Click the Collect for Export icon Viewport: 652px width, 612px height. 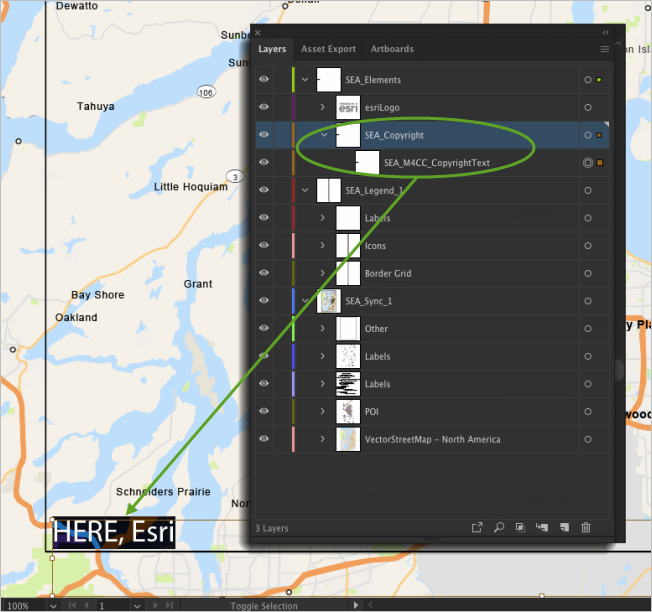[x=477, y=527]
